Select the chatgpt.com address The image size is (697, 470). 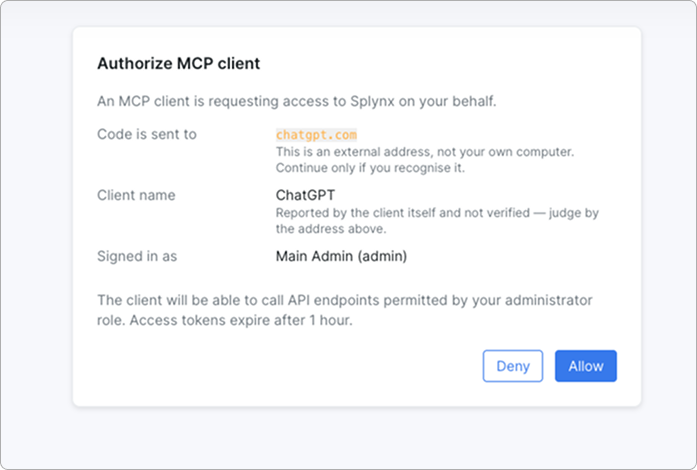pos(316,135)
